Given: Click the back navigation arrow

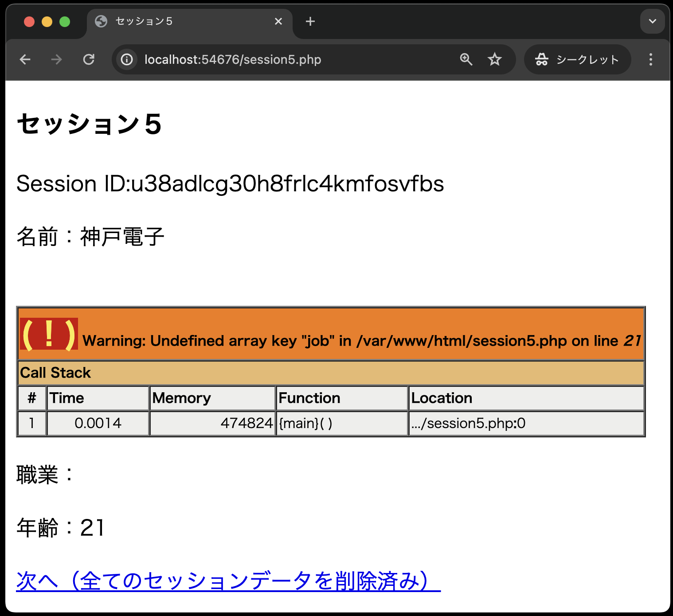Looking at the screenshot, I should [25, 59].
